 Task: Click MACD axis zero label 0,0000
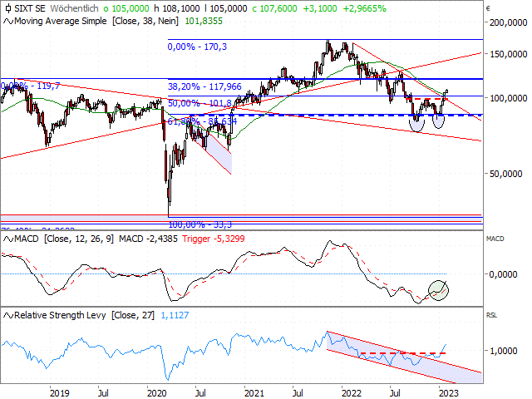[503, 274]
